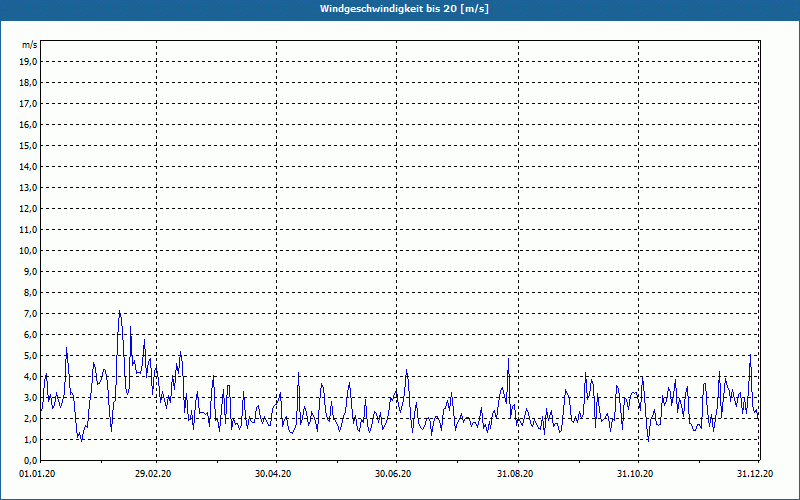Select the 5,0 y-axis label
This screenshot has height=500, width=800.
pyautogui.click(x=31, y=356)
